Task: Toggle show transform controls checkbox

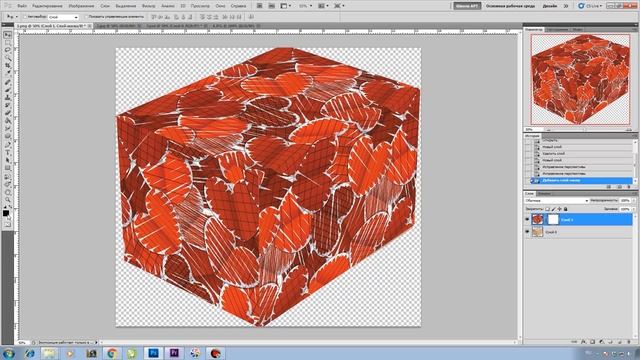Action: pyautogui.click(x=86, y=17)
